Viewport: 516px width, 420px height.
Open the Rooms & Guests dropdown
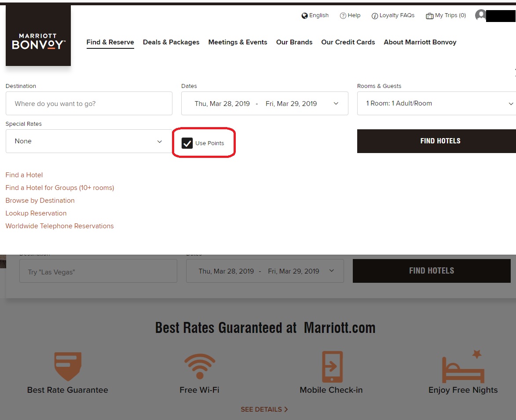click(437, 103)
